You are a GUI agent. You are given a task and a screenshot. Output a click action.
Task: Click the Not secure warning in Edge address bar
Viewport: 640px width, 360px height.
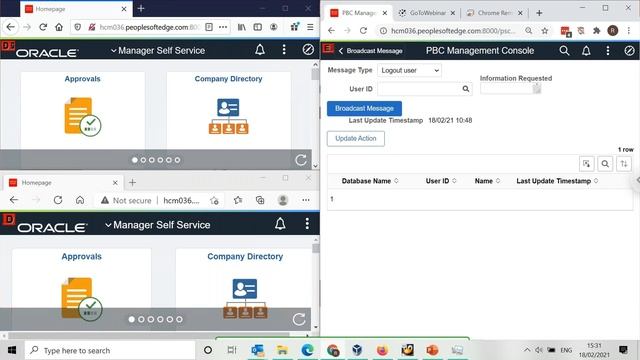(126, 200)
